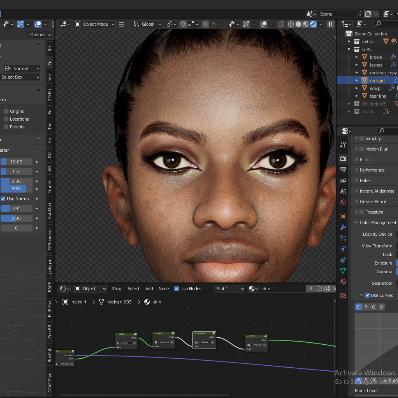398x398 pixels.
Task: Toggle the viewport snap magnet
Action: coord(183,24)
